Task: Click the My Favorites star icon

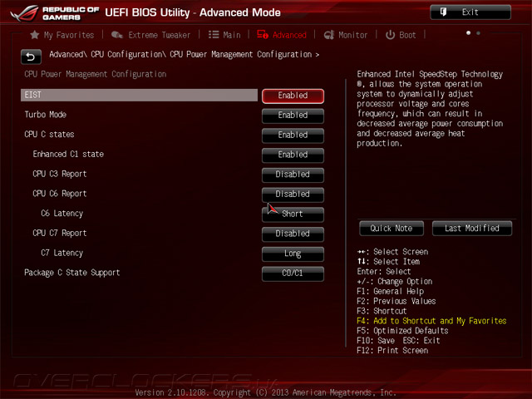Action: coord(34,35)
